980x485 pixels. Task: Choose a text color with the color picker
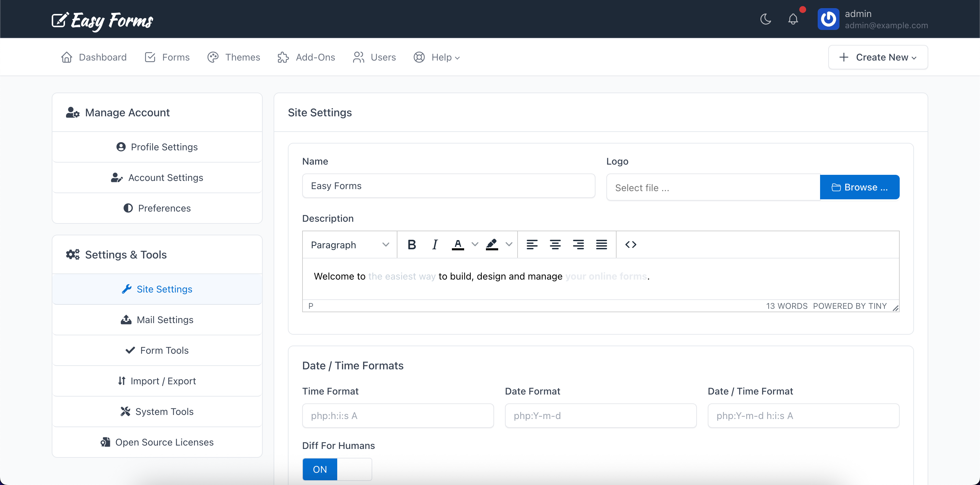pos(458,245)
